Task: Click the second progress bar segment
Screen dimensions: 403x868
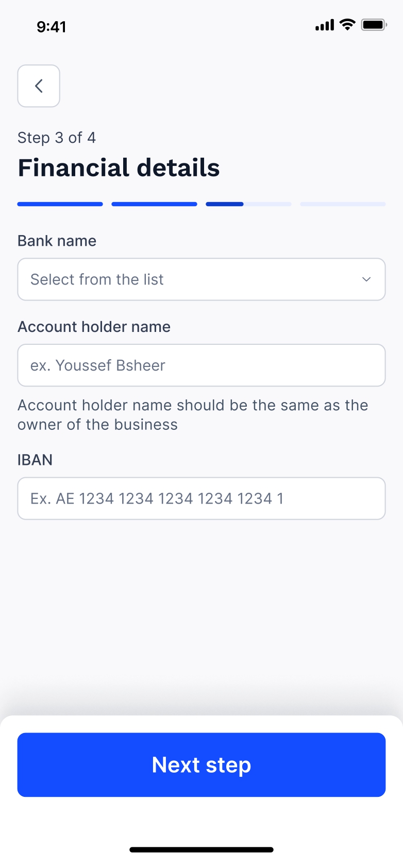Action: (x=154, y=204)
